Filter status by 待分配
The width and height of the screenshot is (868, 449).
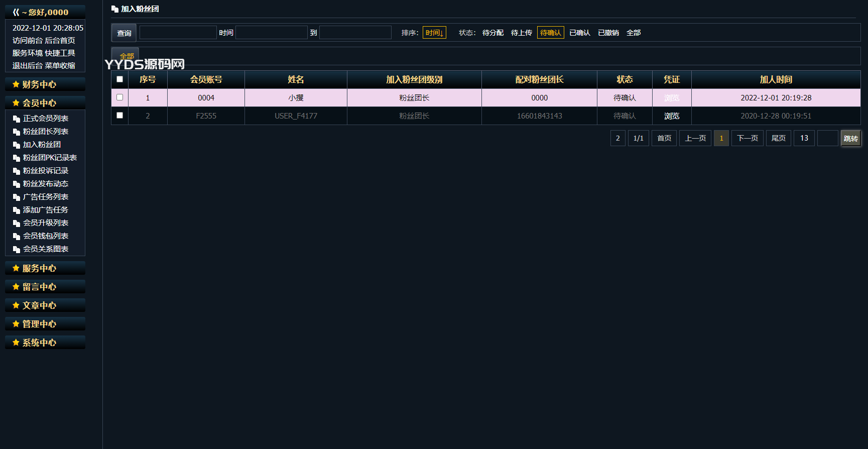pos(492,33)
